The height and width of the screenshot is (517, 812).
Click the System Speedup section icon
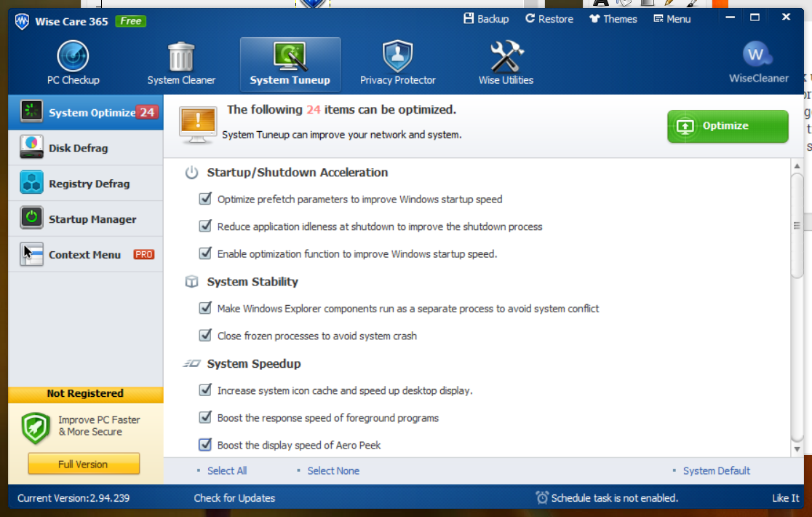(191, 363)
